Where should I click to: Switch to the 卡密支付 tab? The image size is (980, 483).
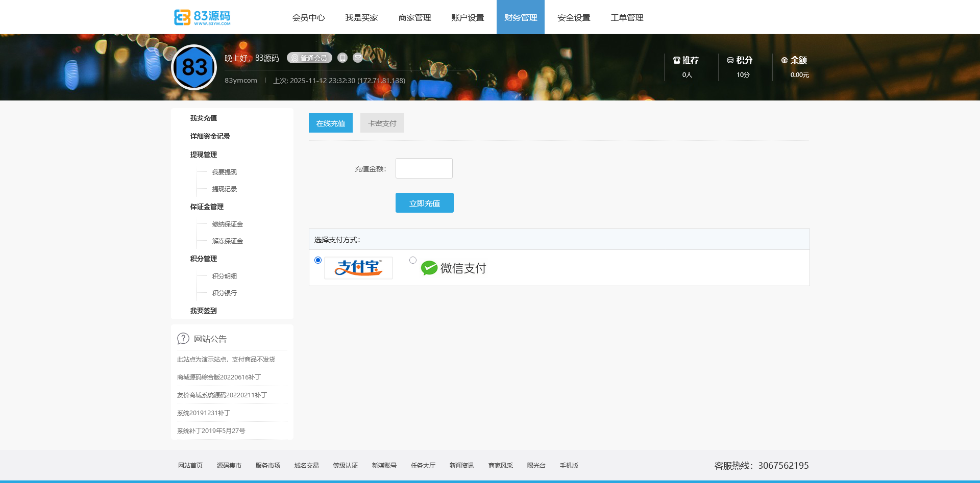(x=382, y=123)
